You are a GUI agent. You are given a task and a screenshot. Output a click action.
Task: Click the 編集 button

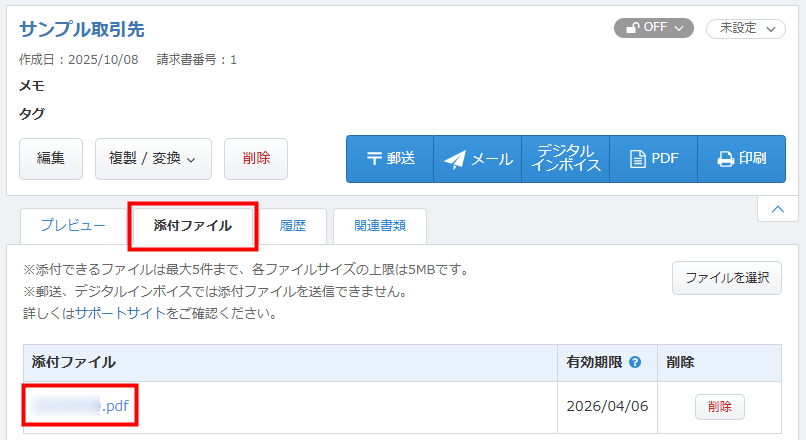pos(51,158)
